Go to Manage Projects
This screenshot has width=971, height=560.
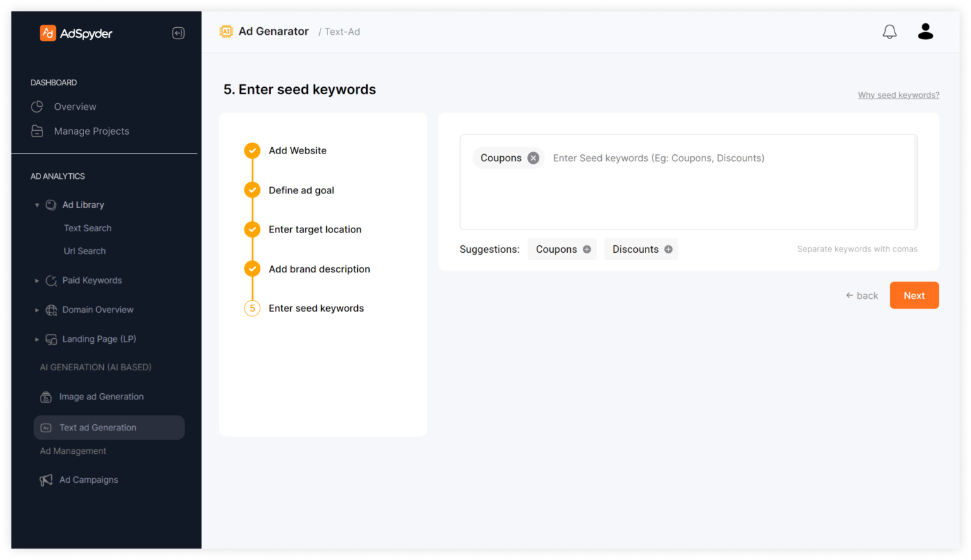point(91,131)
